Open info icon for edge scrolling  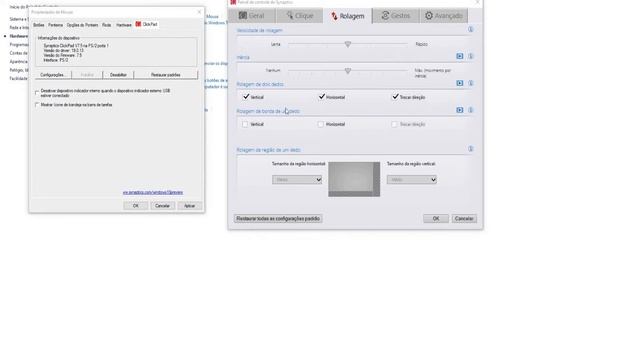tap(470, 110)
